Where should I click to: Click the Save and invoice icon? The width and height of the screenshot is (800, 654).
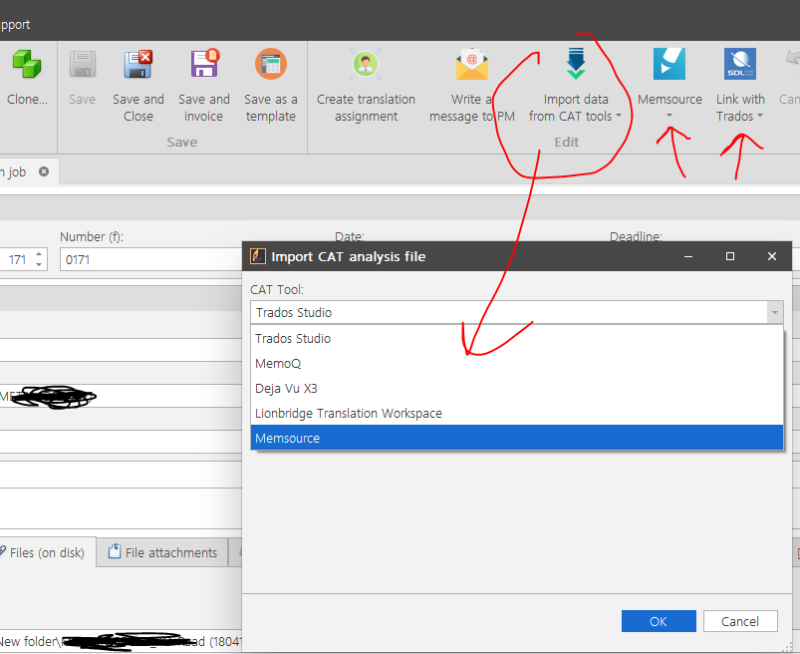click(204, 63)
